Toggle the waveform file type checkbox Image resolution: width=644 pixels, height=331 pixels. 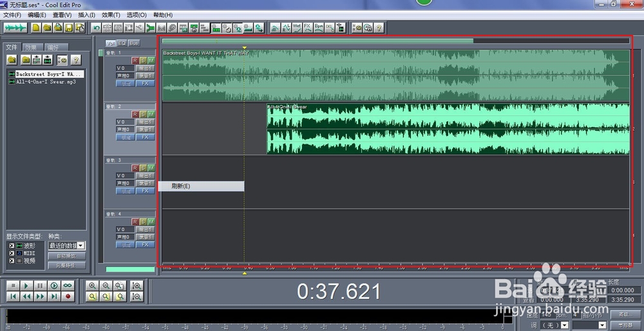(x=12, y=245)
